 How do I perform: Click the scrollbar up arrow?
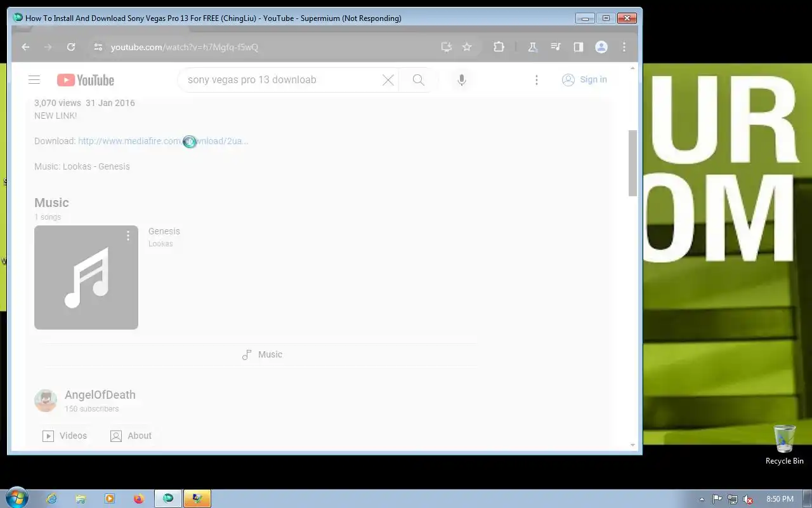632,67
